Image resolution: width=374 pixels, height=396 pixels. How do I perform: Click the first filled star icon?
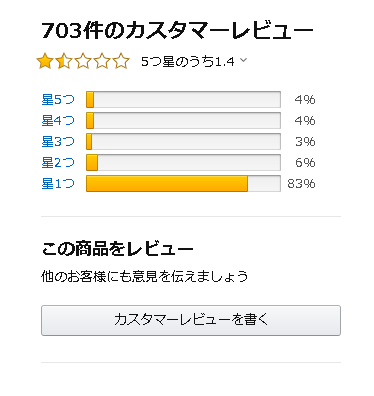(45, 62)
